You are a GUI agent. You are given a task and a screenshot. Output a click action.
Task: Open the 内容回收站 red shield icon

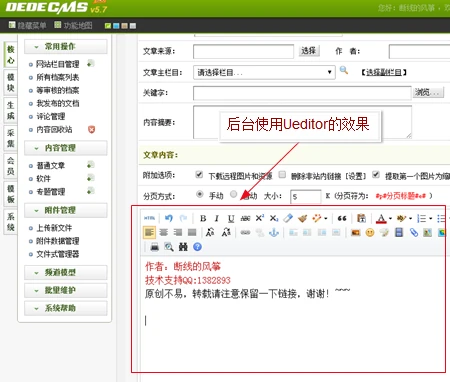[92, 129]
